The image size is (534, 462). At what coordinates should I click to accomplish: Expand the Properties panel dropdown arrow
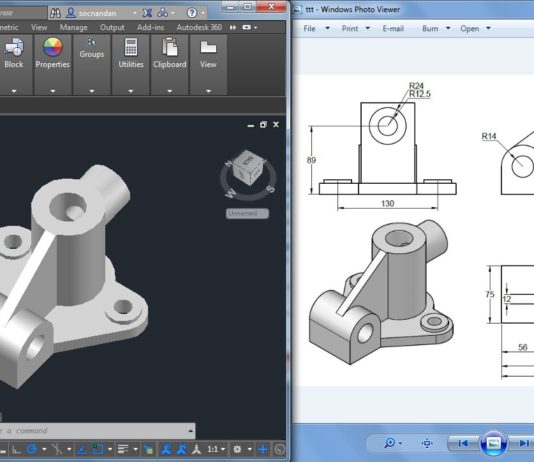(x=53, y=91)
